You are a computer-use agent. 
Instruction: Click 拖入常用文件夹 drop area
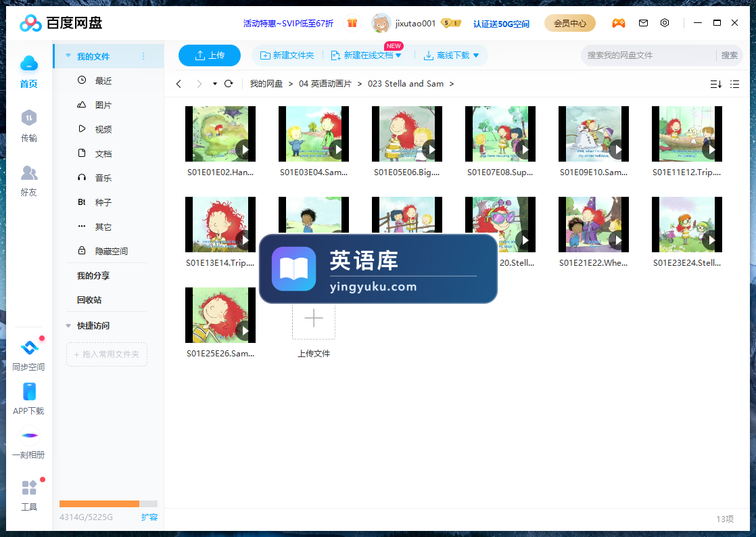pos(107,354)
